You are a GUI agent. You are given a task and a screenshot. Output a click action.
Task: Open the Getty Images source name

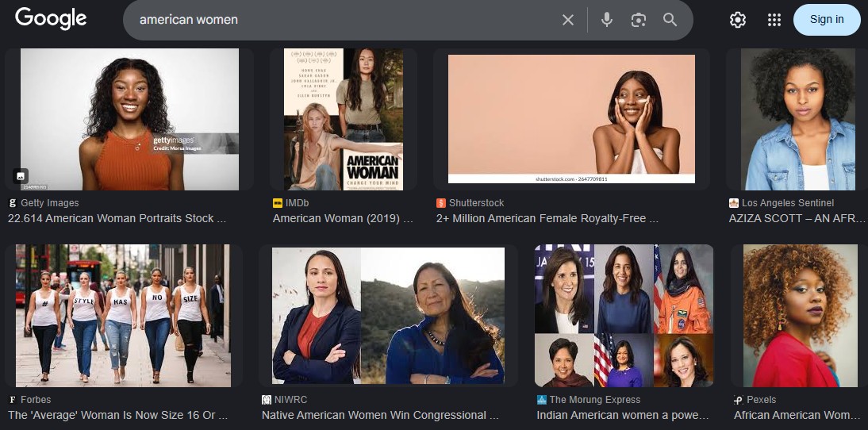coord(50,203)
